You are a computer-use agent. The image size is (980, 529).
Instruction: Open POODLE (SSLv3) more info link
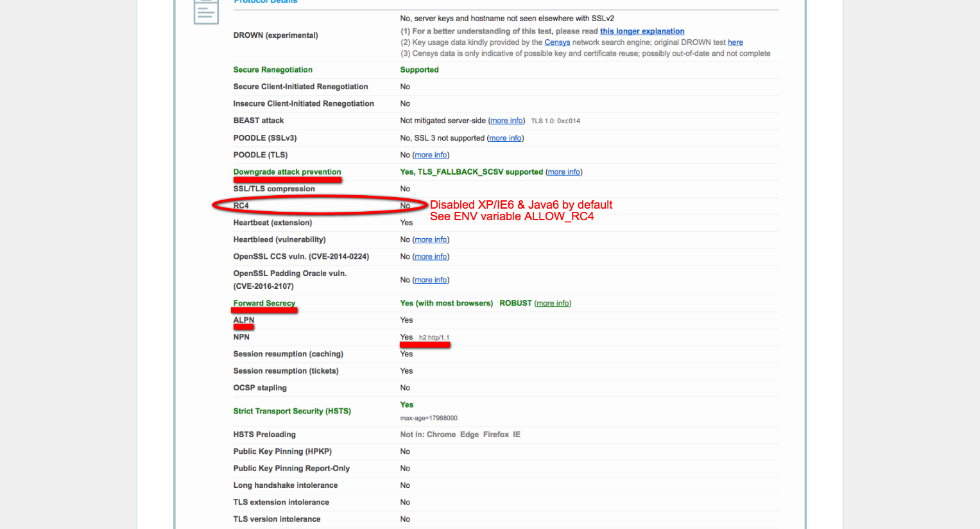coord(506,138)
